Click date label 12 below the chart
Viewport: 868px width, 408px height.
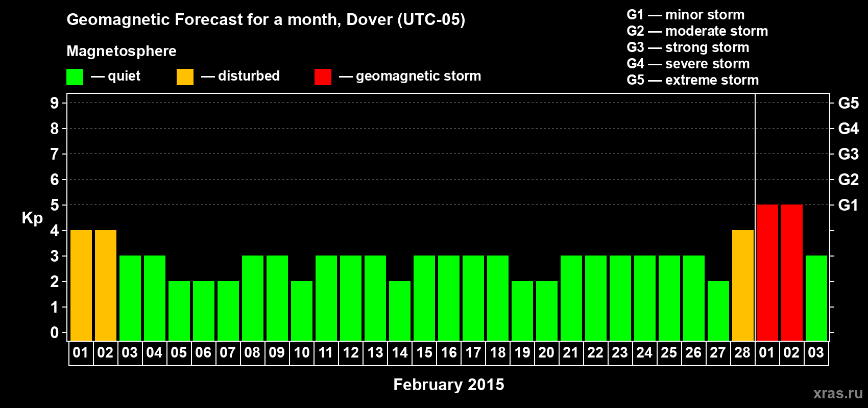350,353
